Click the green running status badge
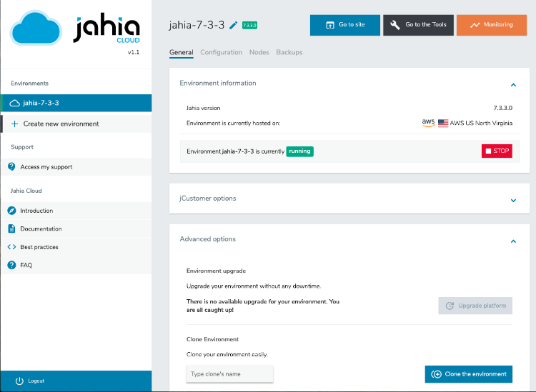 tap(299, 151)
